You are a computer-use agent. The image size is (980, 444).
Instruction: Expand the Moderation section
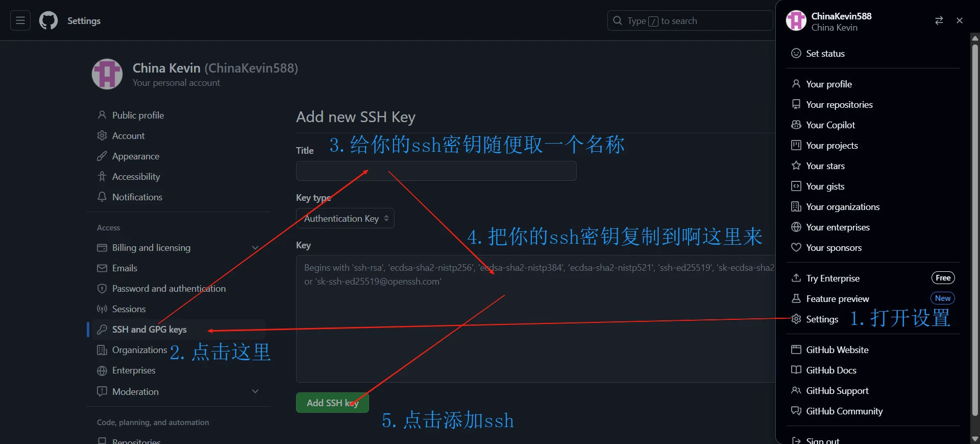click(255, 391)
